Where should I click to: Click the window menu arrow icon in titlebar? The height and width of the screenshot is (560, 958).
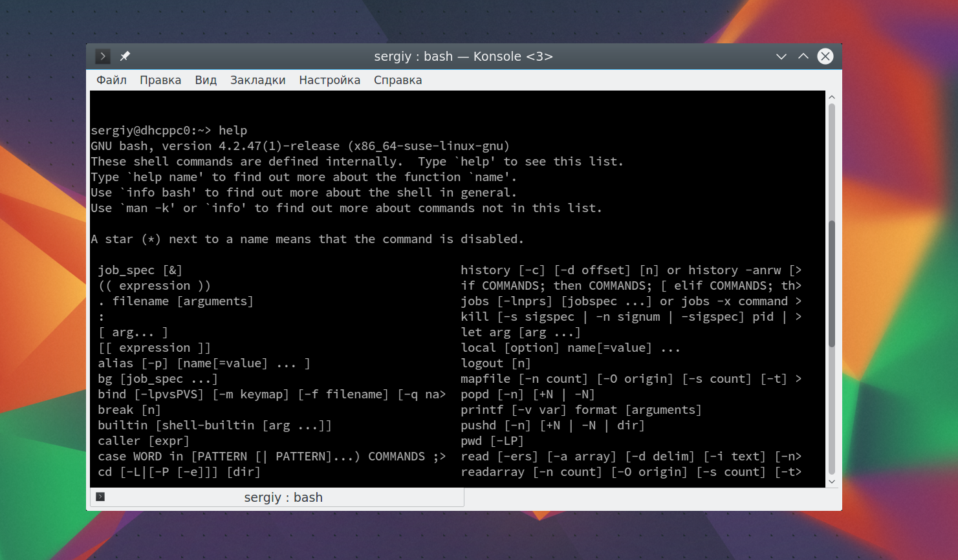coord(102,56)
